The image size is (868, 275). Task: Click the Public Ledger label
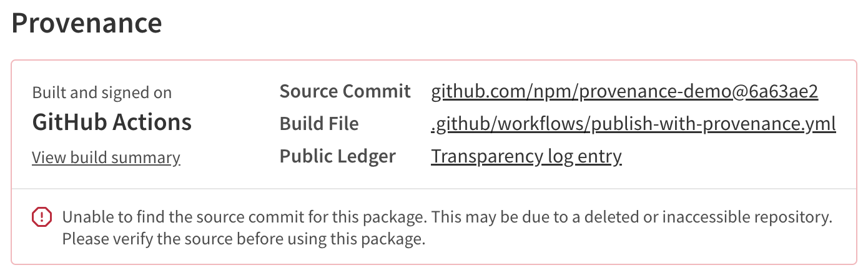click(x=337, y=156)
